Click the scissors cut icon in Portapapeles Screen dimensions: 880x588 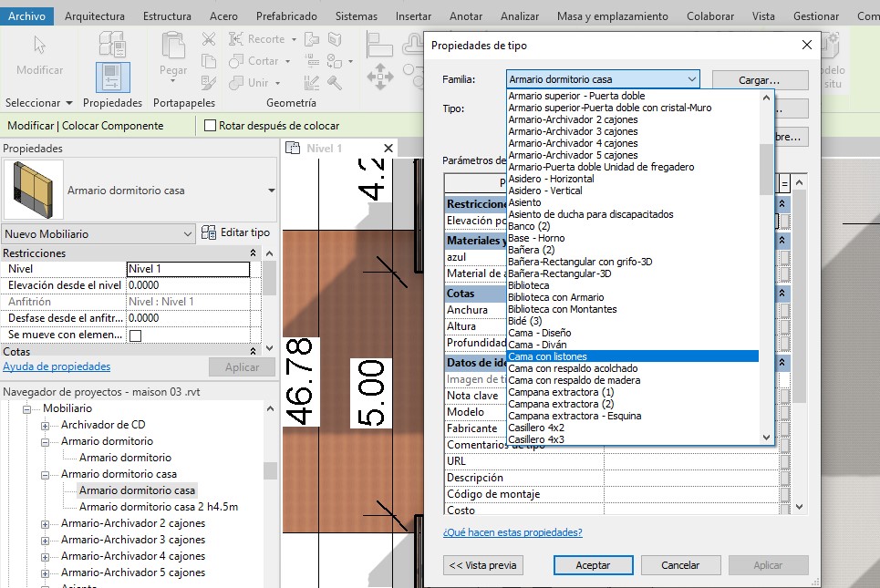tap(209, 39)
